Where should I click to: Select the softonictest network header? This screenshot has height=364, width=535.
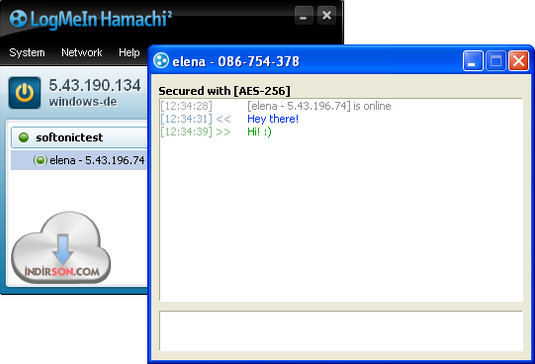[x=79, y=137]
